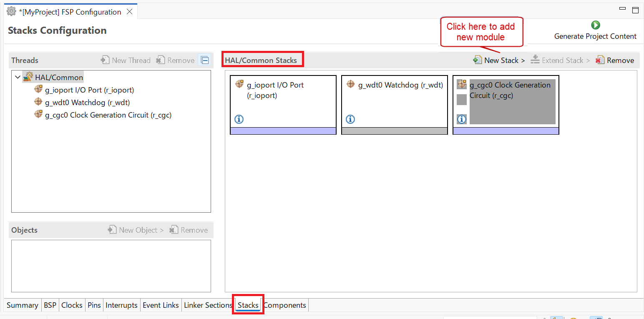Close the FSP Configuration editor tab
The image size is (644, 319).
click(130, 12)
